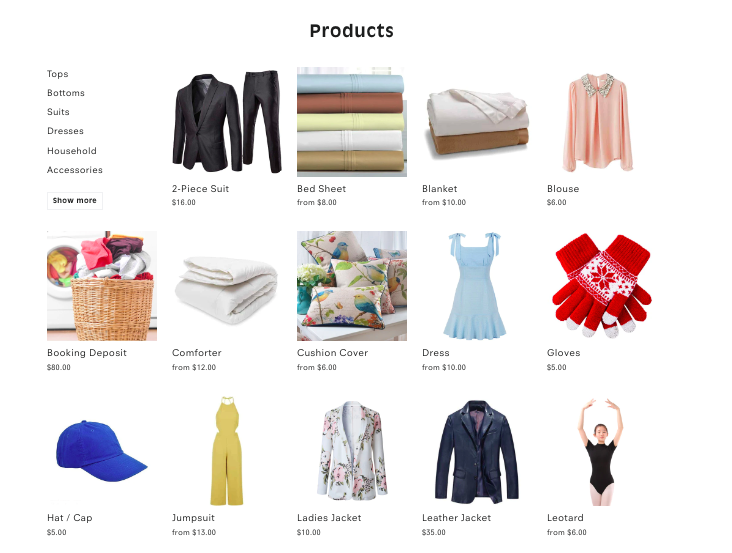The width and height of the screenshot is (732, 553).
Task: Select the Blanket product photo
Action: [477, 122]
